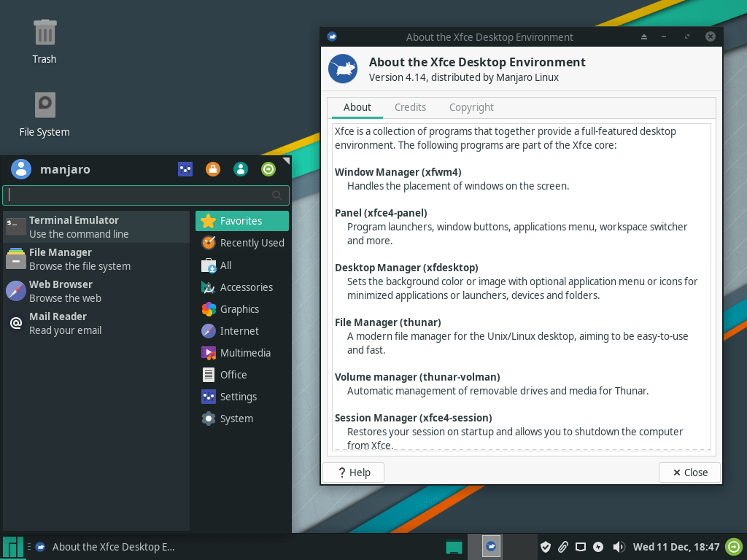Switch to the Copyright tab
Screen dimensions: 747x560
[x=471, y=107]
